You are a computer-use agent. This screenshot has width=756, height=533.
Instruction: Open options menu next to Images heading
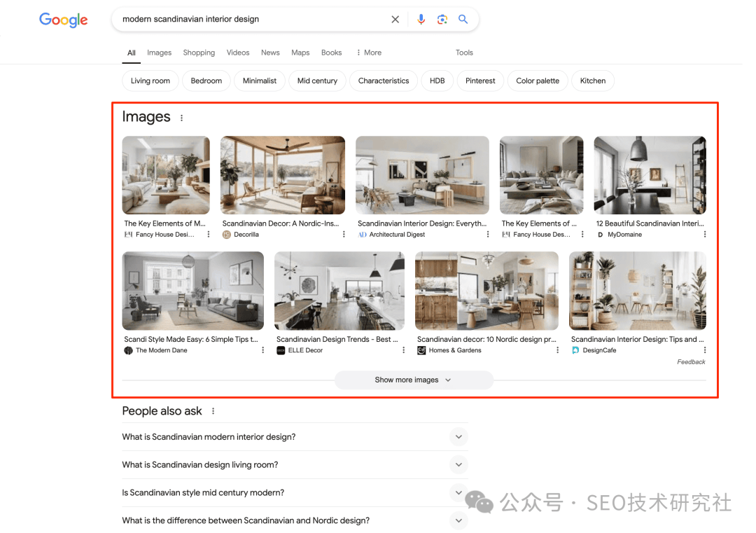[x=181, y=117]
